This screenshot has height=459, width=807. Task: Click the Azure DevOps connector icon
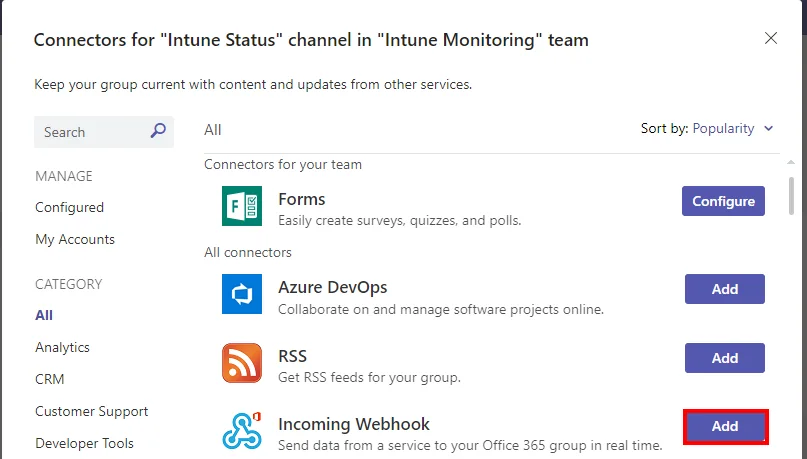pos(242,294)
